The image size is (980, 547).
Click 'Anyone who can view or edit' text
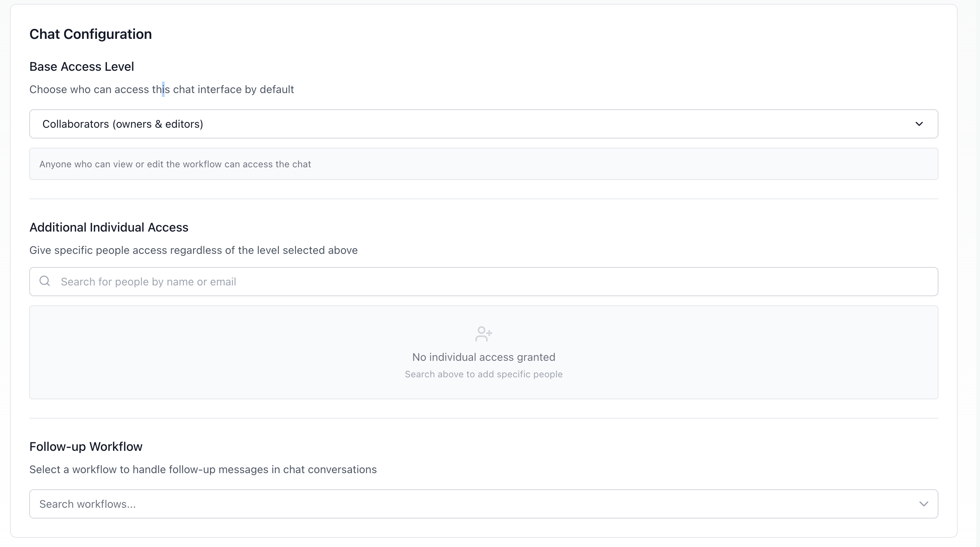[x=175, y=164]
